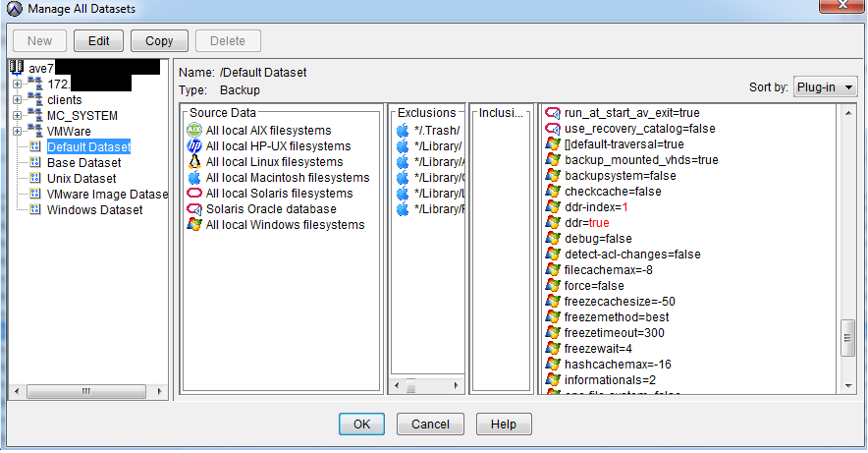Click the domain icon beside clients
Screen dimensions: 868x453
35,99
